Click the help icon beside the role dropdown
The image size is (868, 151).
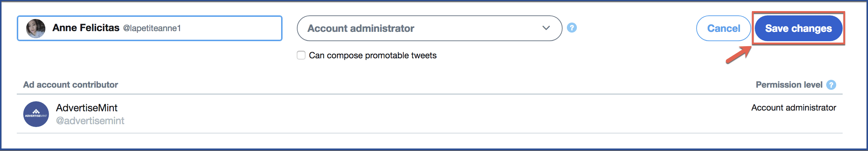point(572,28)
